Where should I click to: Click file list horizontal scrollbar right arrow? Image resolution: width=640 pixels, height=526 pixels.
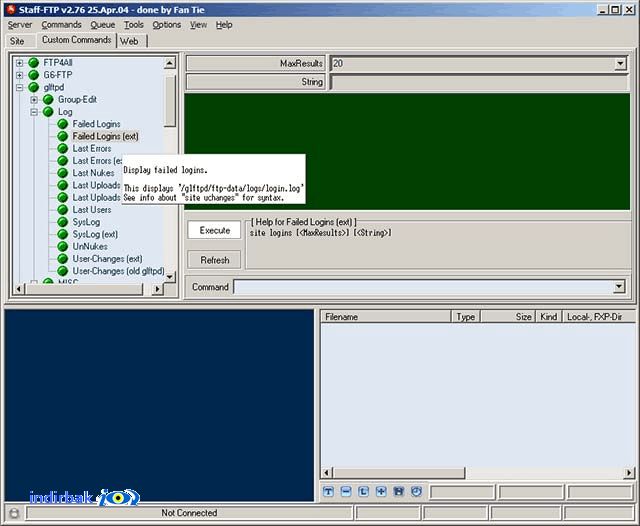click(629, 473)
